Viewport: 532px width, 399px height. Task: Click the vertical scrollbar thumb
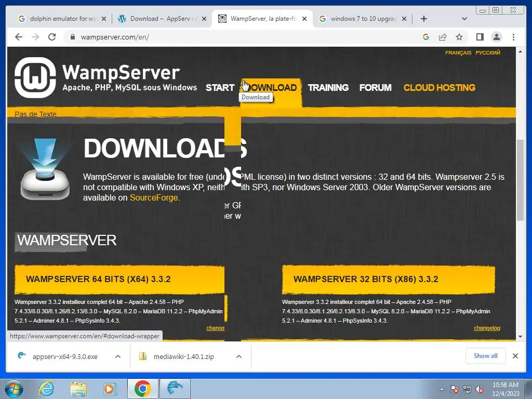[520, 180]
